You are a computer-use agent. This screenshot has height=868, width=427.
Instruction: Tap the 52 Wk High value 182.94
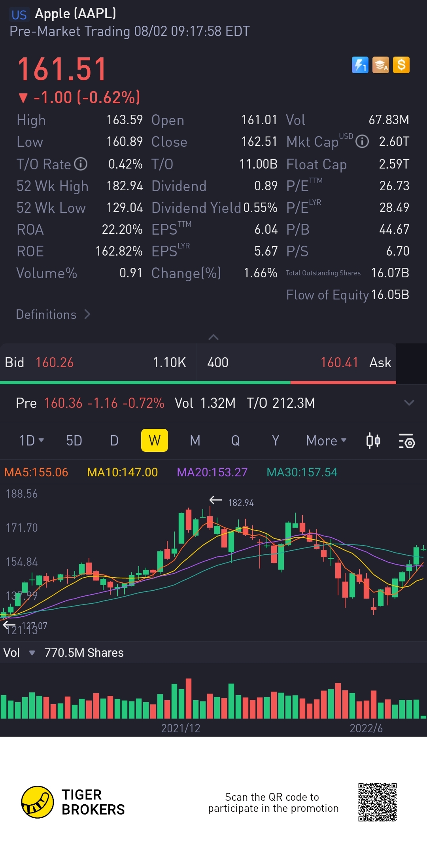coord(125,186)
